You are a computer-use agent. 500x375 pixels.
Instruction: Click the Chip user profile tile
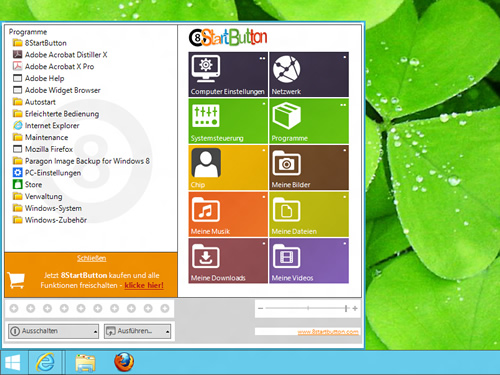[228, 168]
